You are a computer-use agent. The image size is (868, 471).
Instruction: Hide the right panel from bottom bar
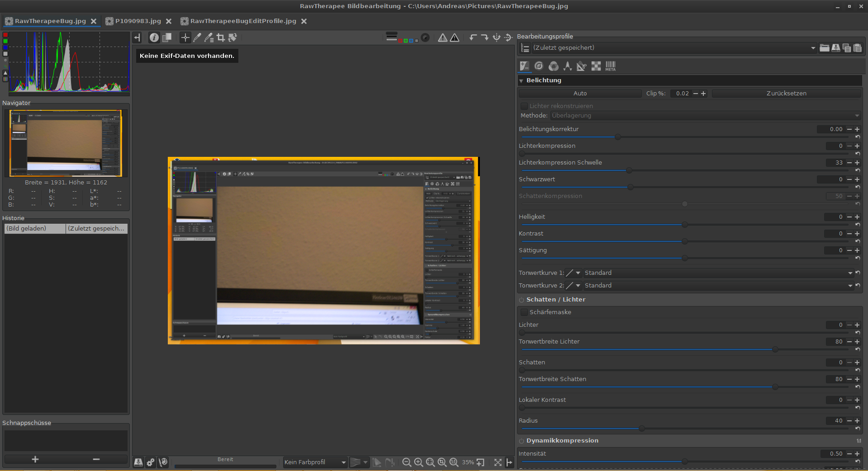click(509, 462)
